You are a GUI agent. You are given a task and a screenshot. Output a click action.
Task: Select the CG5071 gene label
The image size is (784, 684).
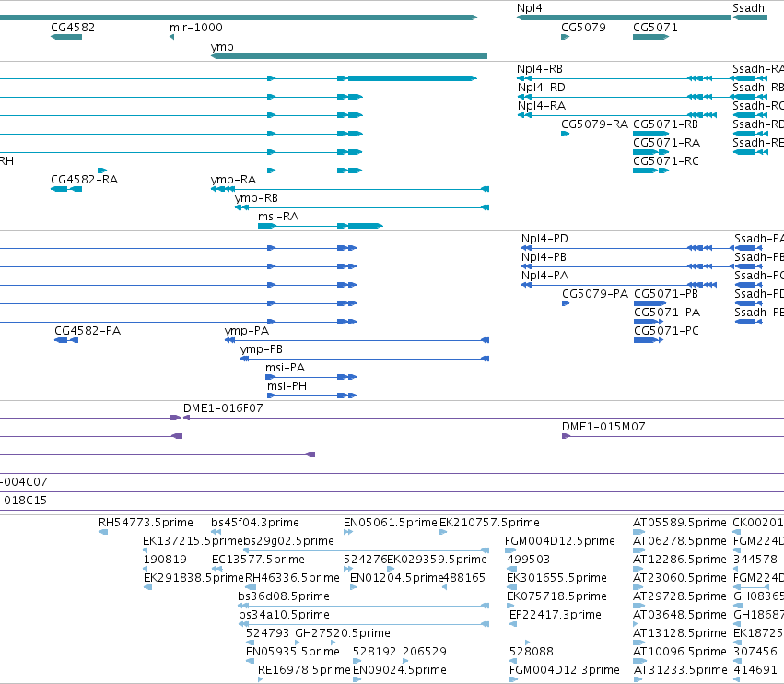click(x=655, y=28)
